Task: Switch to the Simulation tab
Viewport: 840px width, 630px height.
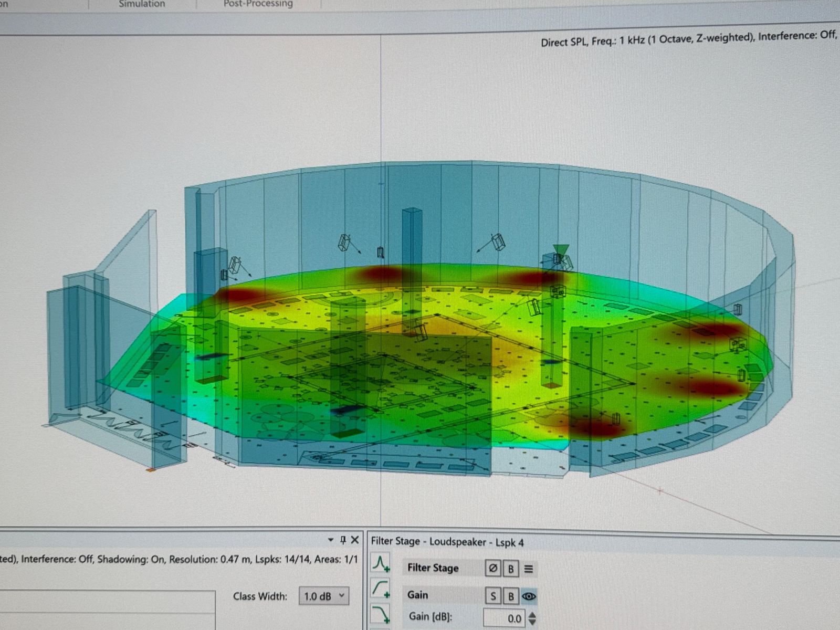Action: click(142, 4)
